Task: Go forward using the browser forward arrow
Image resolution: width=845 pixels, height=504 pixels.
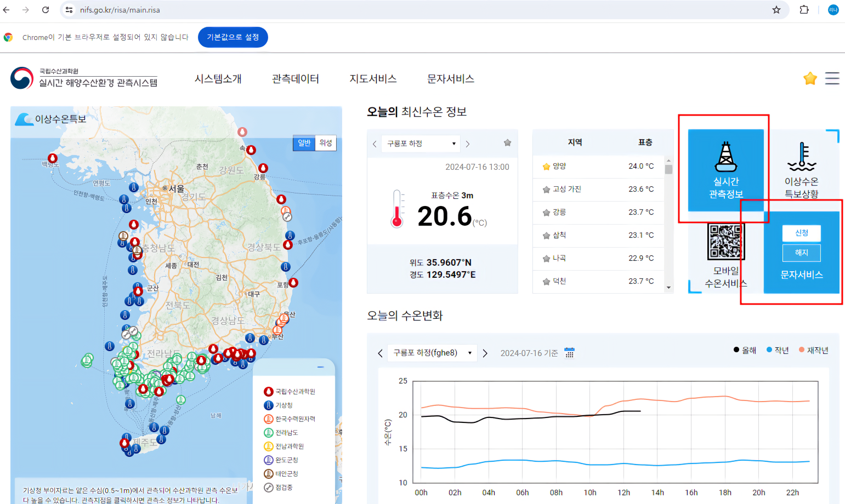Action: click(26, 10)
